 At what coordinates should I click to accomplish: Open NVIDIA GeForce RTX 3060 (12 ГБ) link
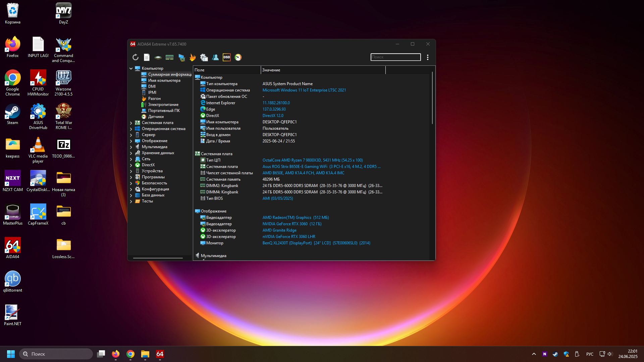point(292,224)
